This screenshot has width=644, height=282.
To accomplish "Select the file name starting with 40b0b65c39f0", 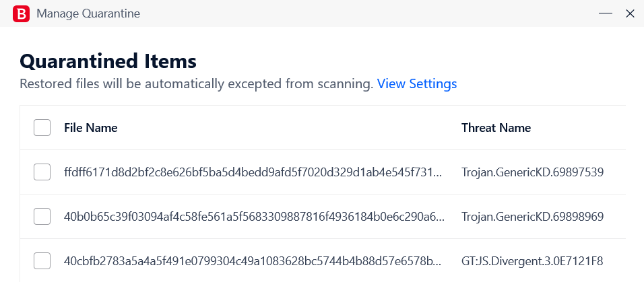I will pos(254,216).
